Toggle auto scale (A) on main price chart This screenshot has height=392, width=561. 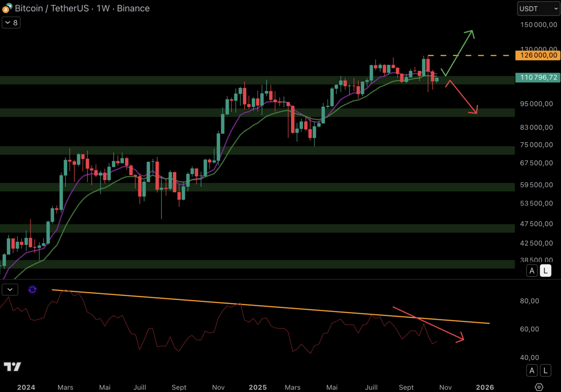[532, 271]
